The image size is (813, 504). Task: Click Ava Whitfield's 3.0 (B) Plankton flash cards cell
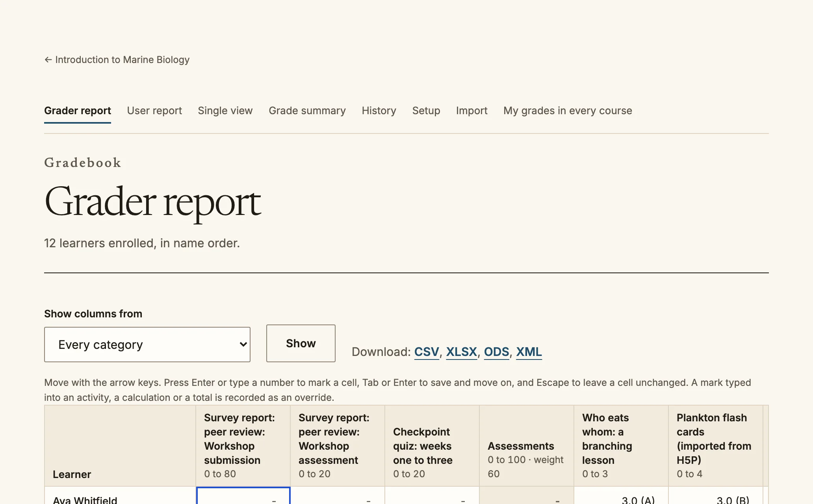(716, 496)
